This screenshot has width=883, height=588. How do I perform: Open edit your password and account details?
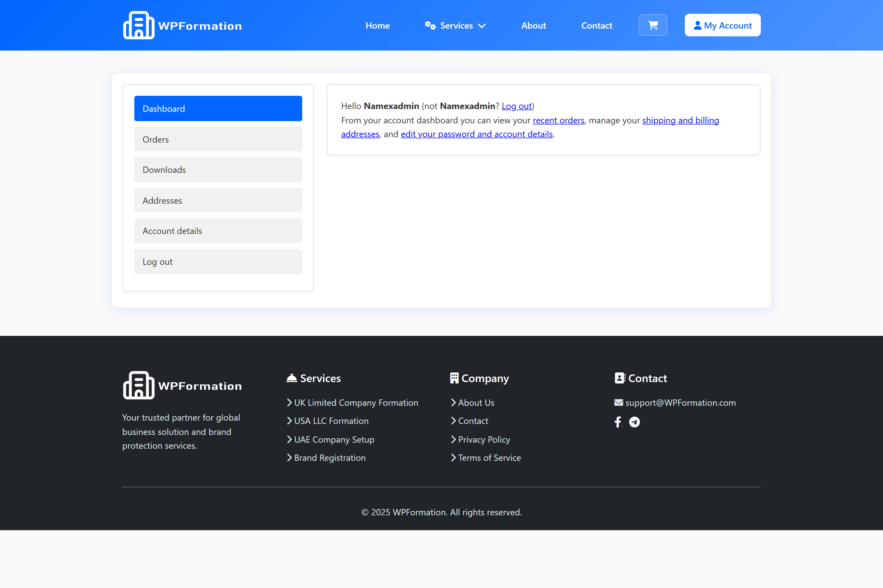(x=476, y=134)
